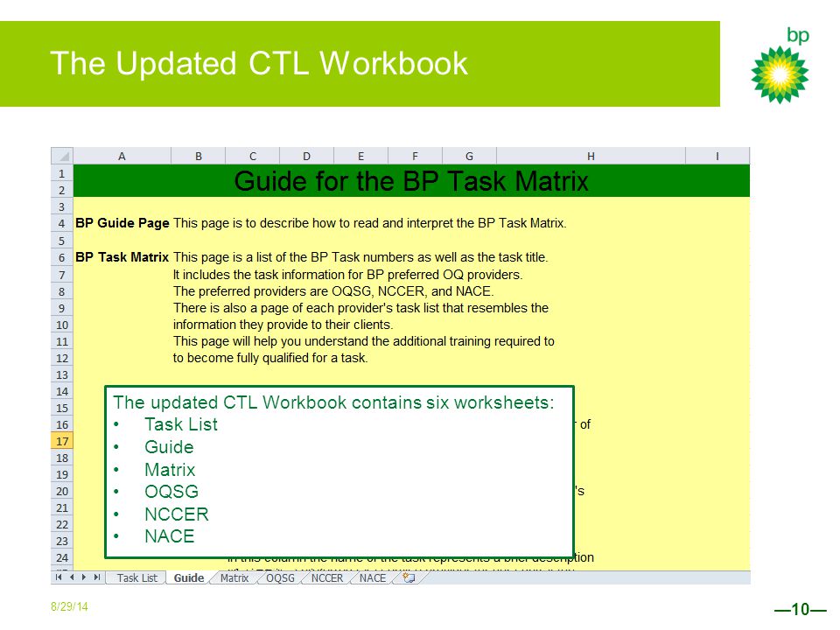Click 'OQSG' bullet in the callout box
Image resolution: width=840 pixels, height=630 pixels.
tap(171, 491)
